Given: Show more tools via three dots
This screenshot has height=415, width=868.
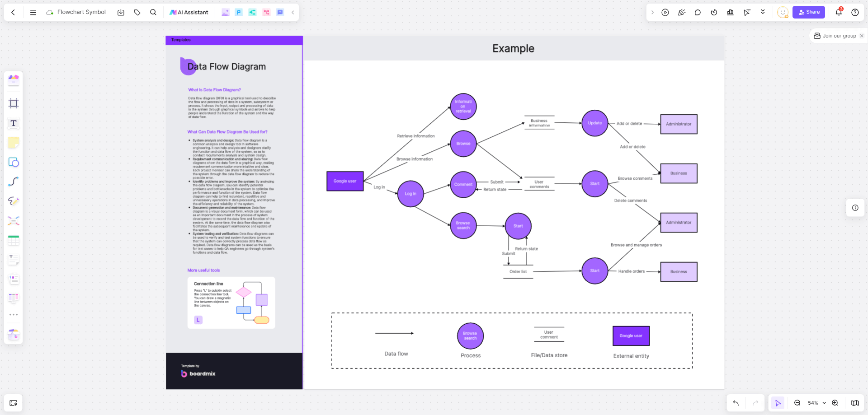Looking at the screenshot, I should [14, 314].
